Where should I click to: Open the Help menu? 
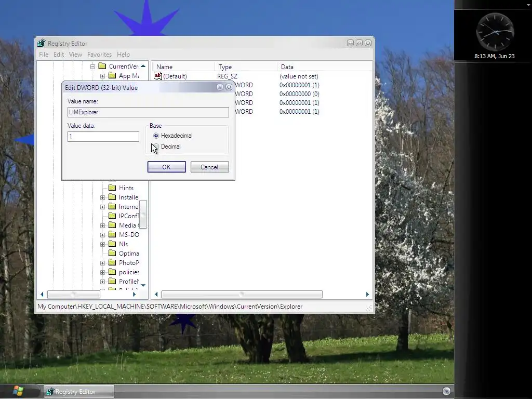coord(123,54)
